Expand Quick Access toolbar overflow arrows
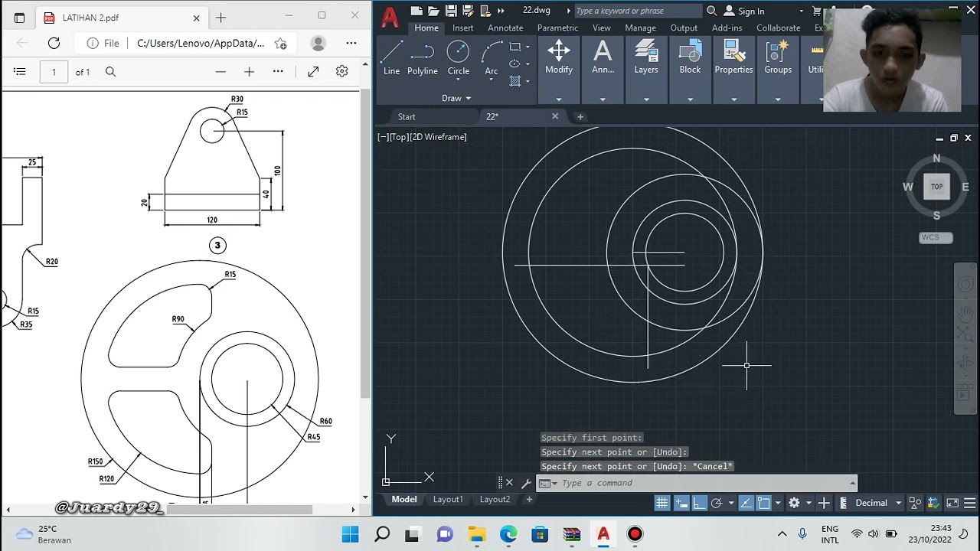This screenshot has height=551, width=980. click(x=501, y=11)
